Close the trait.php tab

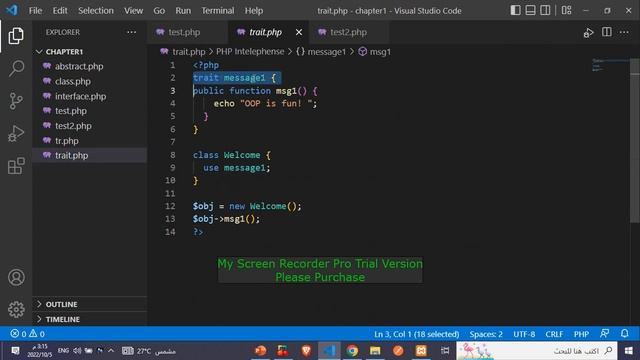(x=299, y=32)
